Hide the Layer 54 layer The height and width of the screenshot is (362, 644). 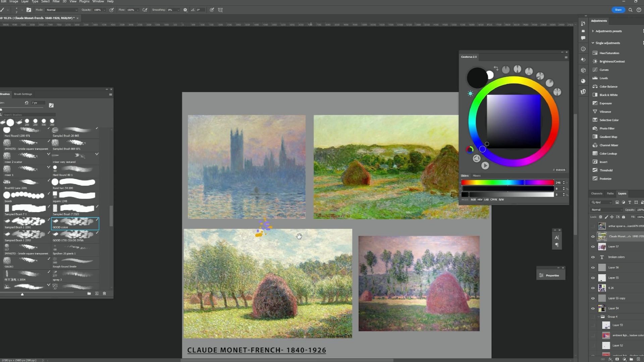(x=593, y=309)
